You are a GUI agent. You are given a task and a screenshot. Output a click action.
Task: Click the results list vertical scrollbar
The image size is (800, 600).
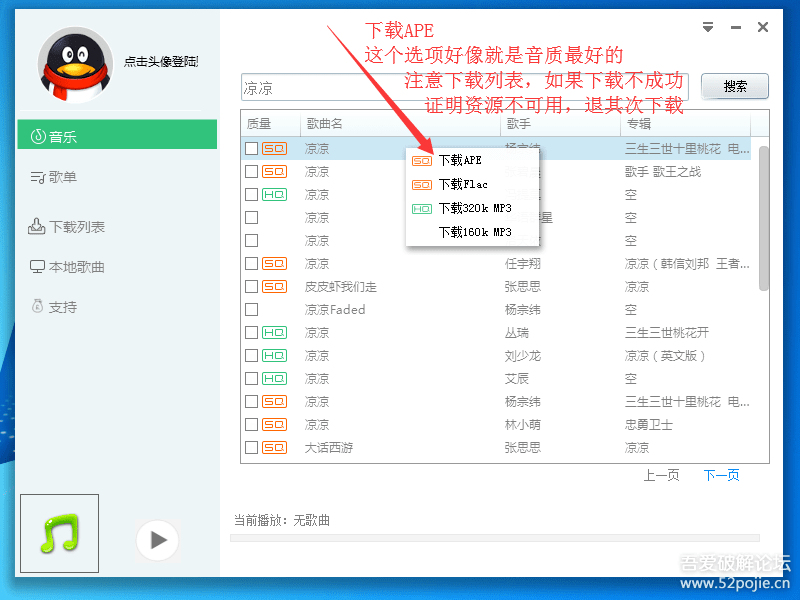(763, 218)
